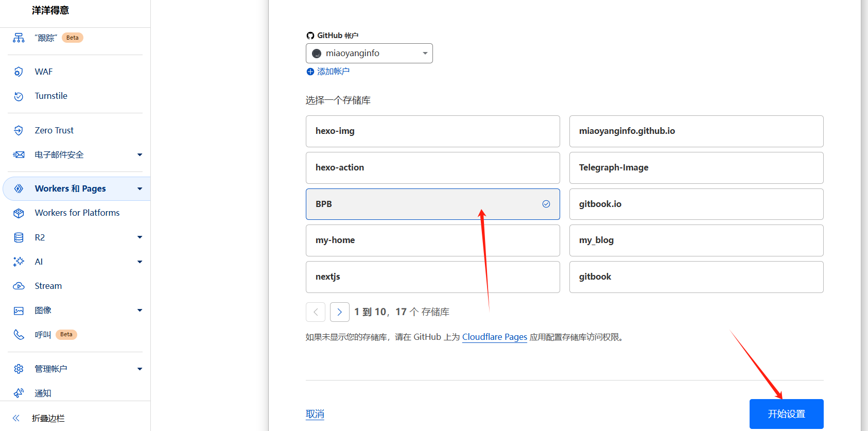Click the 图像 picture icon
This screenshot has height=431, width=868.
click(19, 311)
